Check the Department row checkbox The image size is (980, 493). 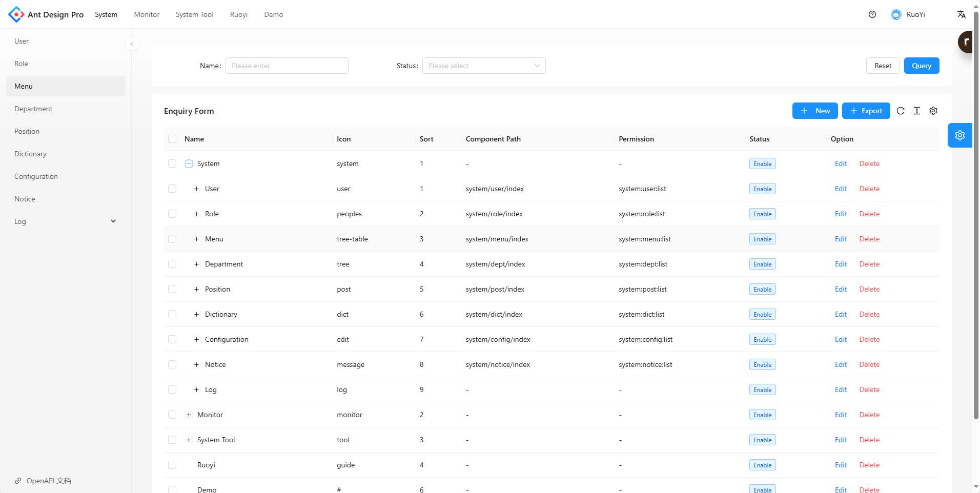(x=172, y=264)
